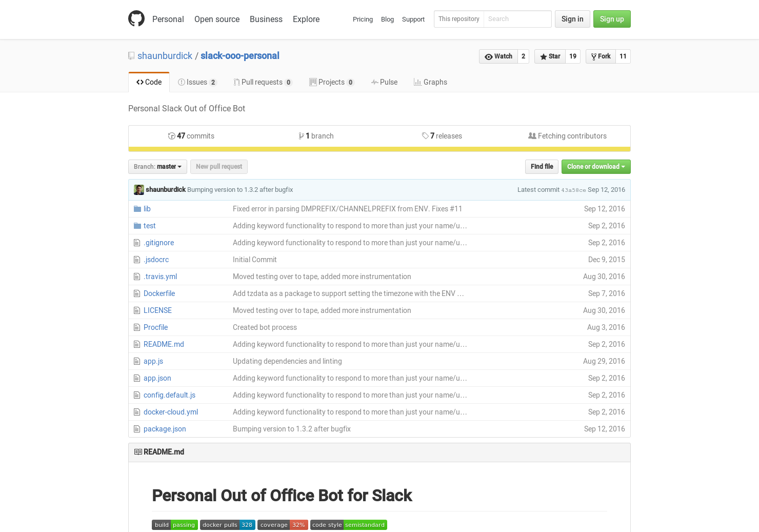Open the Clone or download dropdown
This screenshot has height=532, width=759.
596,166
